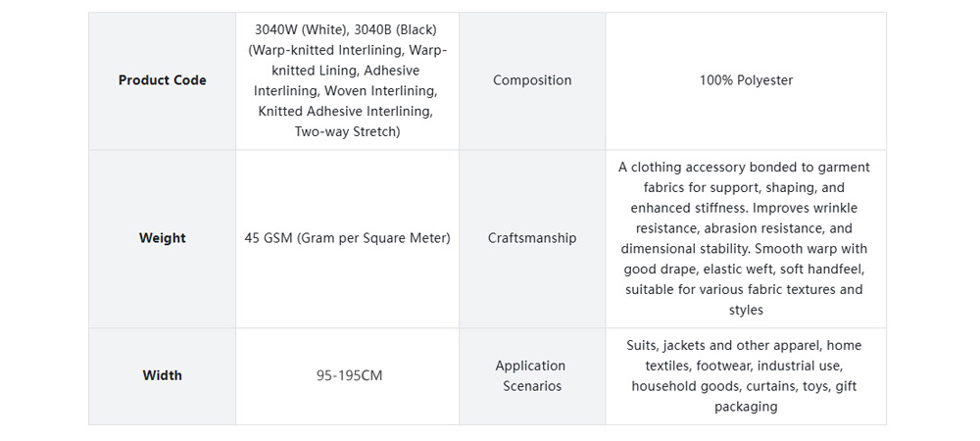Click the Craftsmanship label cell
This screenshot has width=980, height=441.
click(x=532, y=238)
